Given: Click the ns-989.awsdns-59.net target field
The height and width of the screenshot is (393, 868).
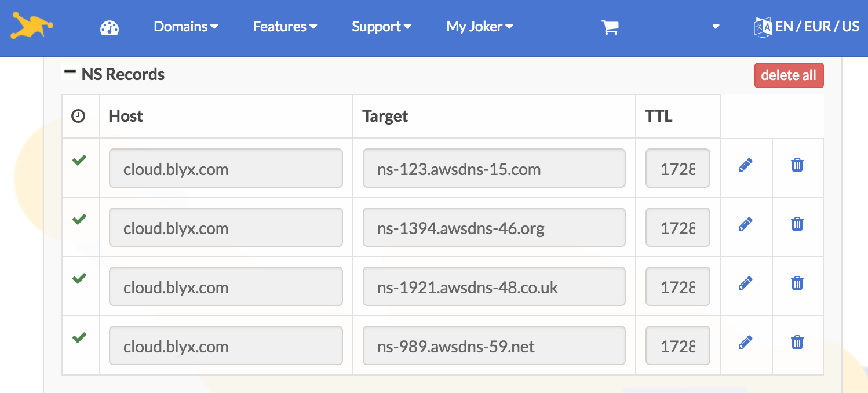Looking at the screenshot, I should [x=494, y=346].
